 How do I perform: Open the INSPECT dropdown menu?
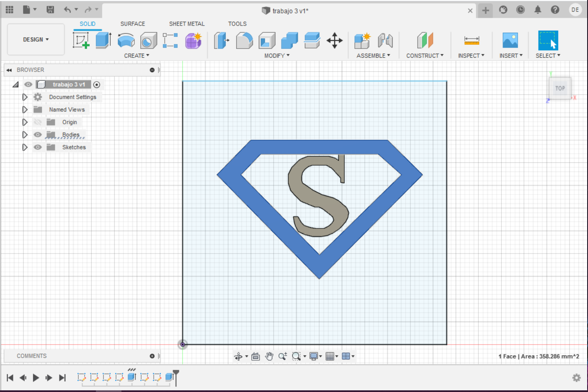tap(471, 56)
